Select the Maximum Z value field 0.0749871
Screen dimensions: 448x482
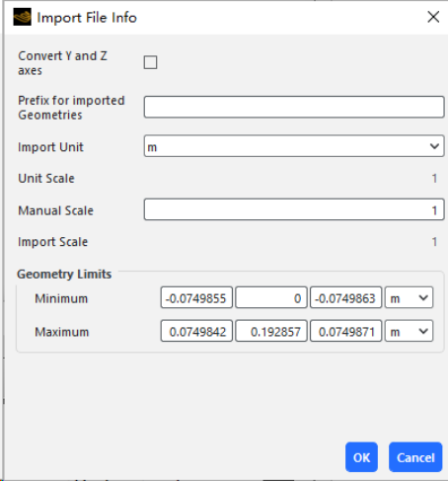point(345,331)
